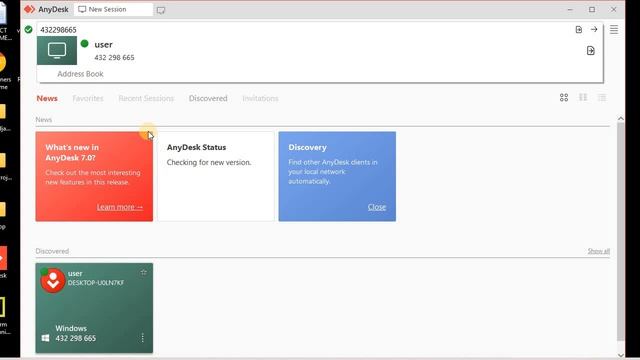Open the discovered user DESKTOP-U0LN7KF card
The width and height of the screenshot is (640, 360).
tap(94, 308)
